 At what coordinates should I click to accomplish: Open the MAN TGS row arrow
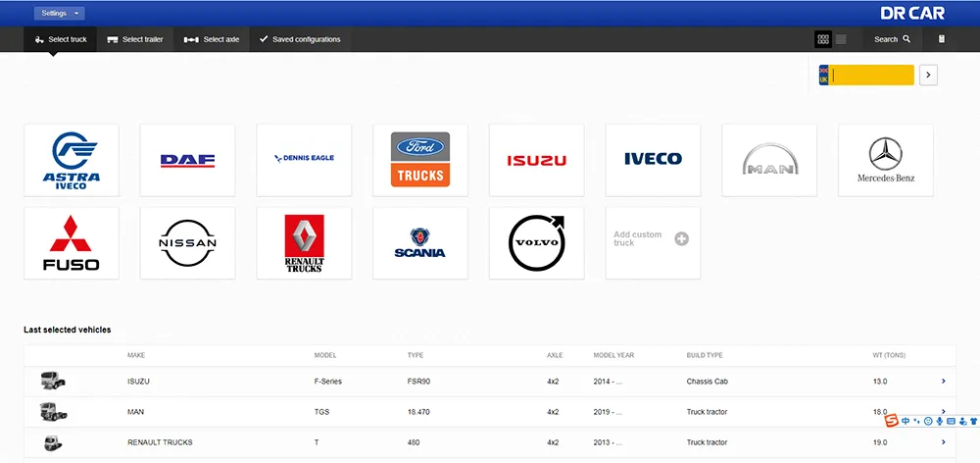click(x=943, y=410)
